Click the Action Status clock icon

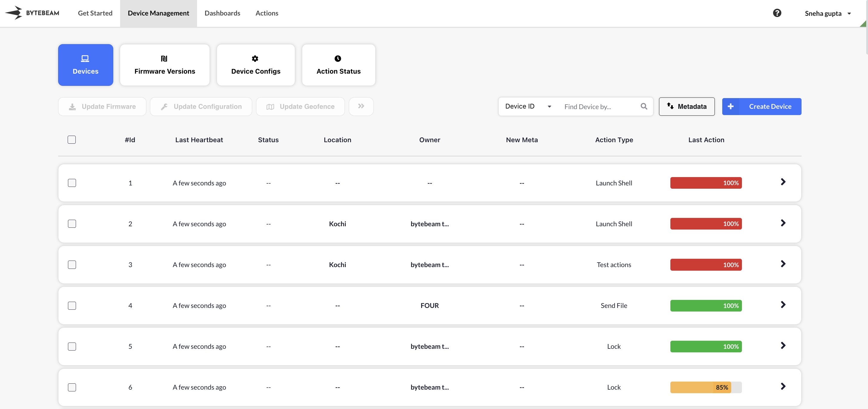click(338, 59)
